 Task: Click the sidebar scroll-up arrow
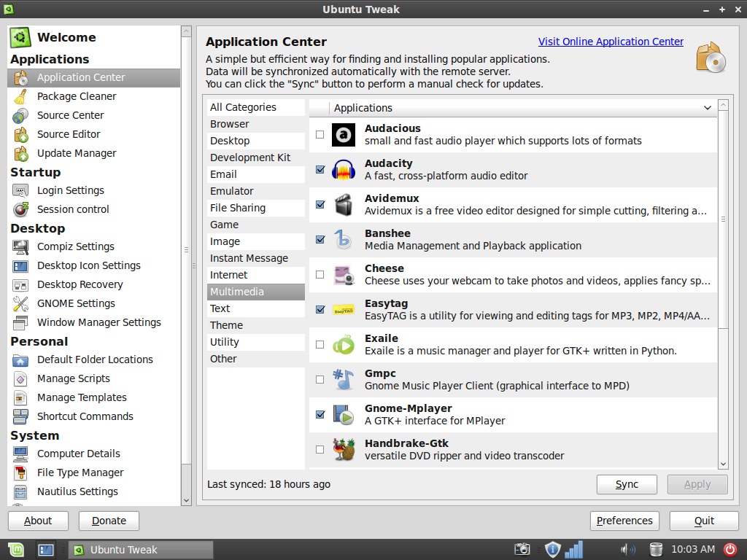pos(186,33)
